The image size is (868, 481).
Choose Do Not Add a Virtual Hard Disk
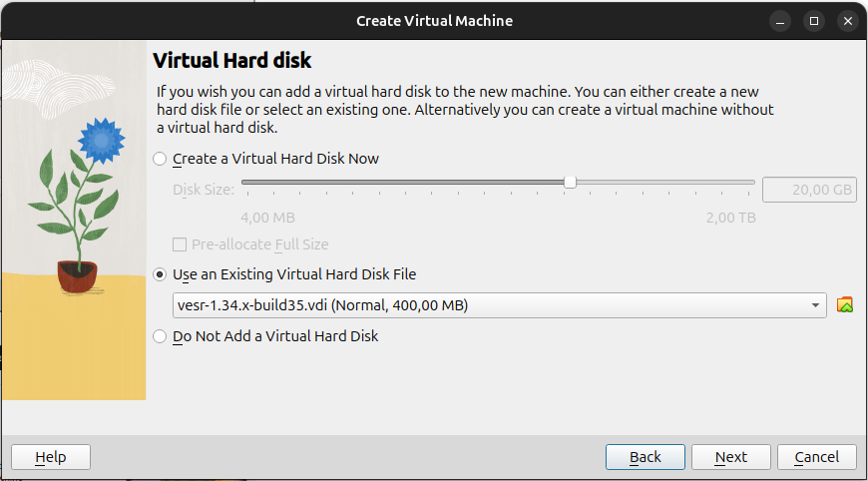[x=160, y=336]
